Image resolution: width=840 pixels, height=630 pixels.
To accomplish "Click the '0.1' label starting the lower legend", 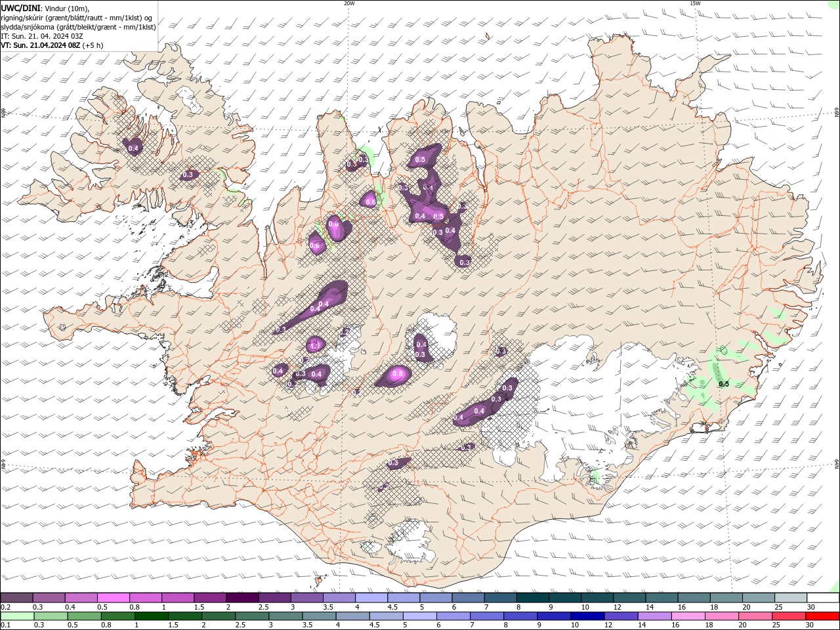I will [x=6, y=625].
